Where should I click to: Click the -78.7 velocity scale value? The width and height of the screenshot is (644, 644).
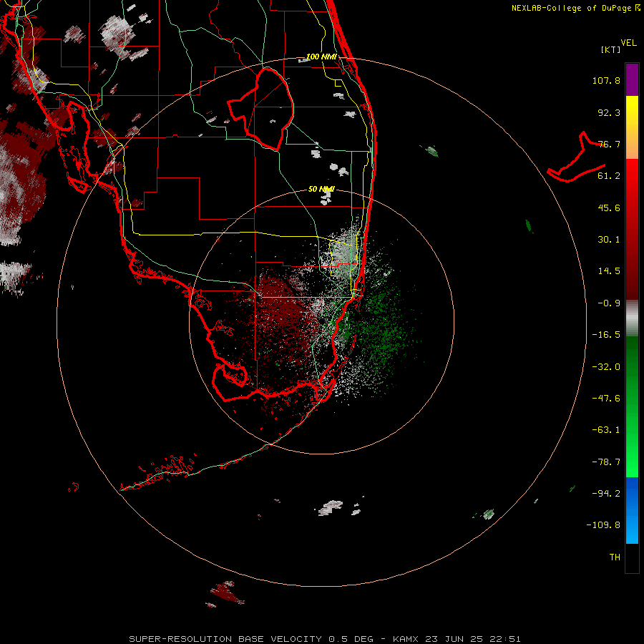pyautogui.click(x=606, y=462)
